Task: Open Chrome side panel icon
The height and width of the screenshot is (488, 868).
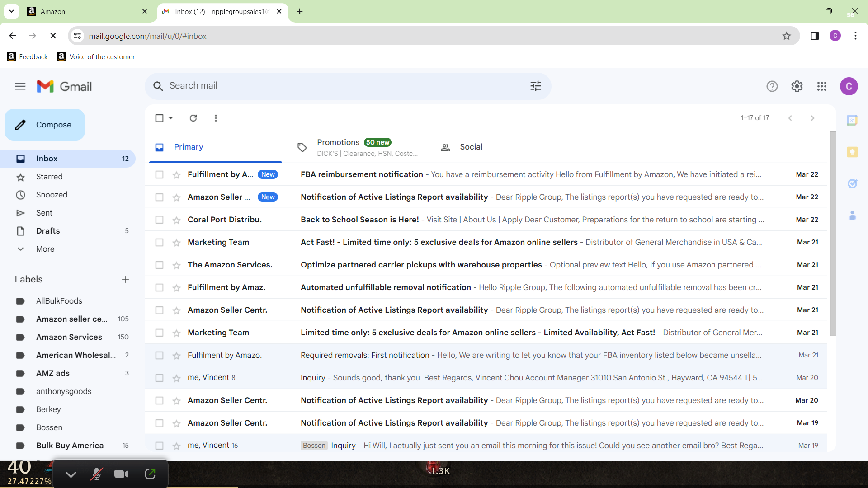Action: [x=815, y=36]
